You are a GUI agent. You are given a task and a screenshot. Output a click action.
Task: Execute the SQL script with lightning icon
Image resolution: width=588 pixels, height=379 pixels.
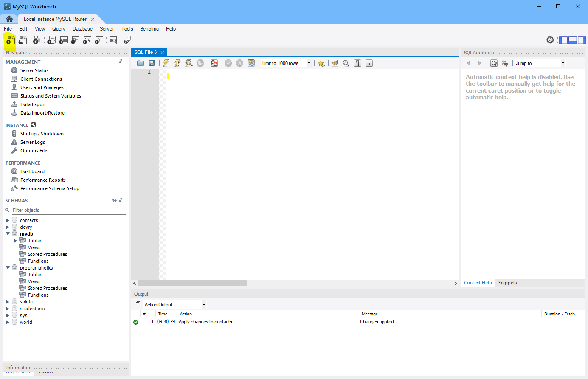pos(166,63)
